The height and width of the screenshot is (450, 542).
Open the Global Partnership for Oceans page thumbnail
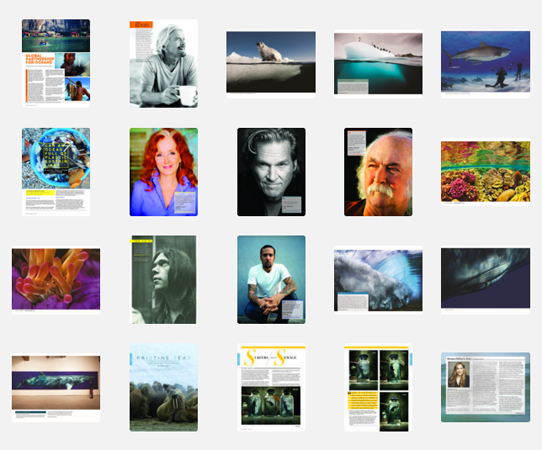[56, 63]
